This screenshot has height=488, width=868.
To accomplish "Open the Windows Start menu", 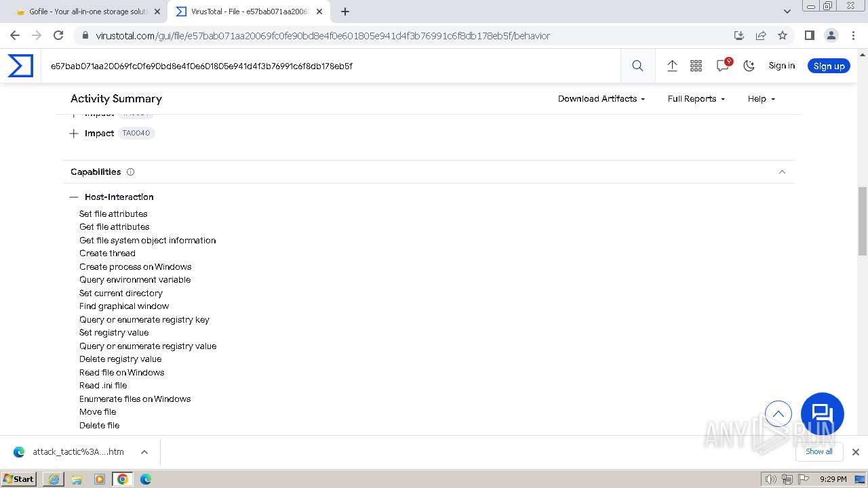I will 19,479.
